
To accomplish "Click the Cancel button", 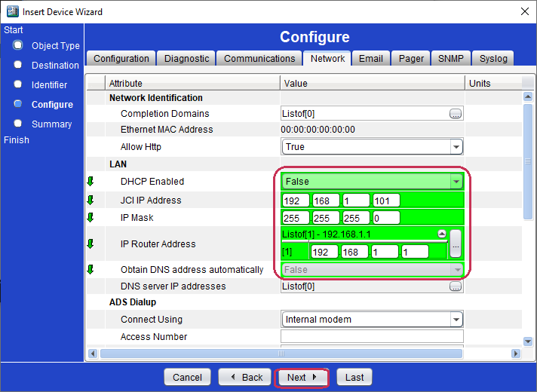I will [x=187, y=377].
